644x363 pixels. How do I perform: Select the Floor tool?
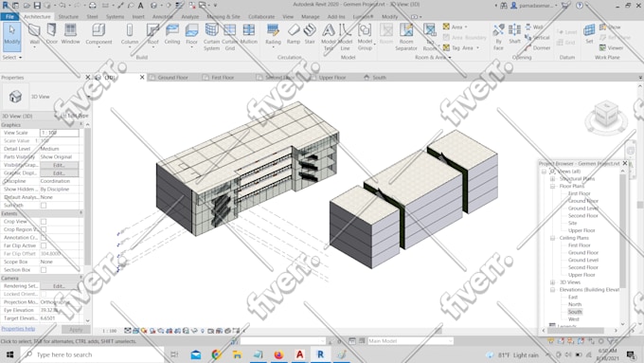click(x=192, y=34)
